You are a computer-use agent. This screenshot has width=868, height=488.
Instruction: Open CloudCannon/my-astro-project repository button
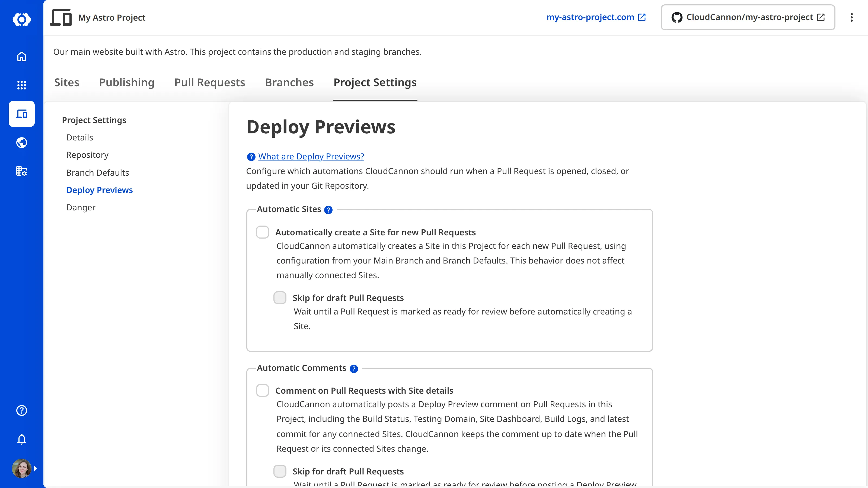pyautogui.click(x=748, y=18)
